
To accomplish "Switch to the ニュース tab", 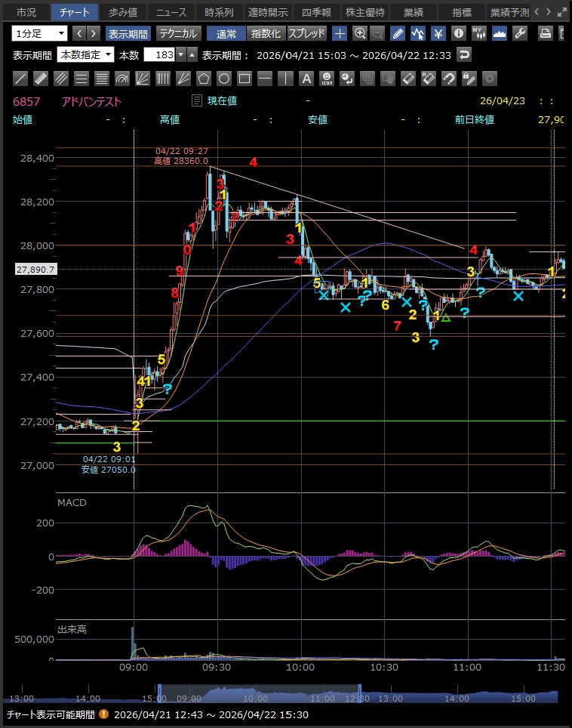I will tap(166, 12).
